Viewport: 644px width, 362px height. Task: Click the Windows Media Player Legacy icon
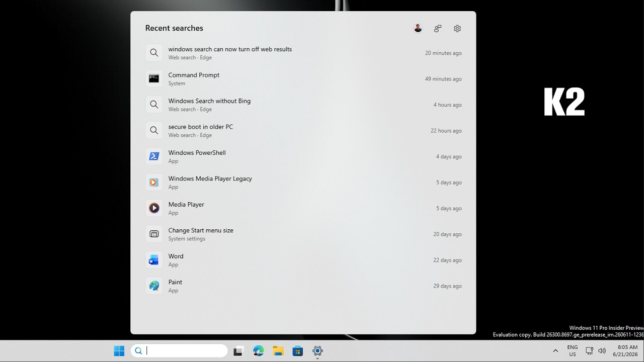154,183
